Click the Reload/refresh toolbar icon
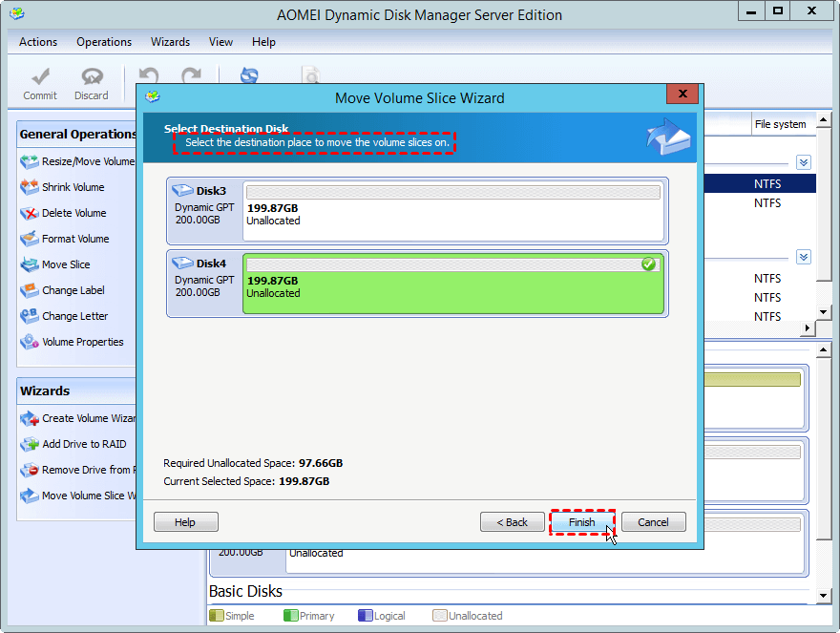The height and width of the screenshot is (633, 840). tap(249, 75)
